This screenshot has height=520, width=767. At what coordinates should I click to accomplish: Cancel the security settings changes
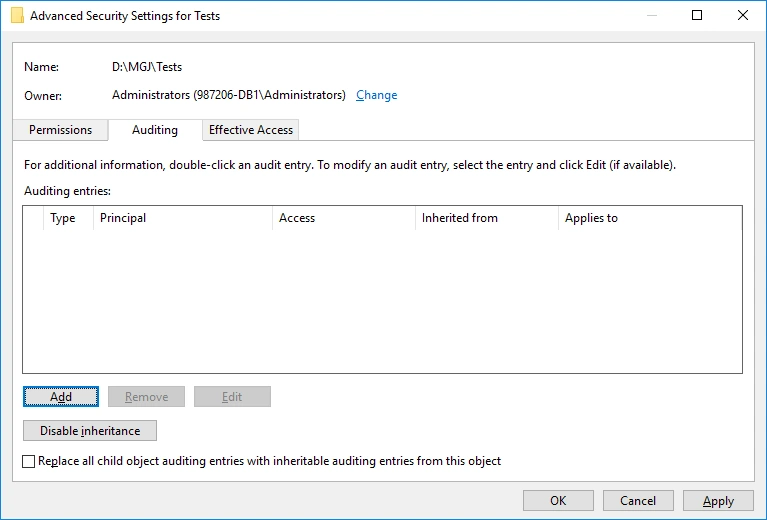tap(638, 501)
